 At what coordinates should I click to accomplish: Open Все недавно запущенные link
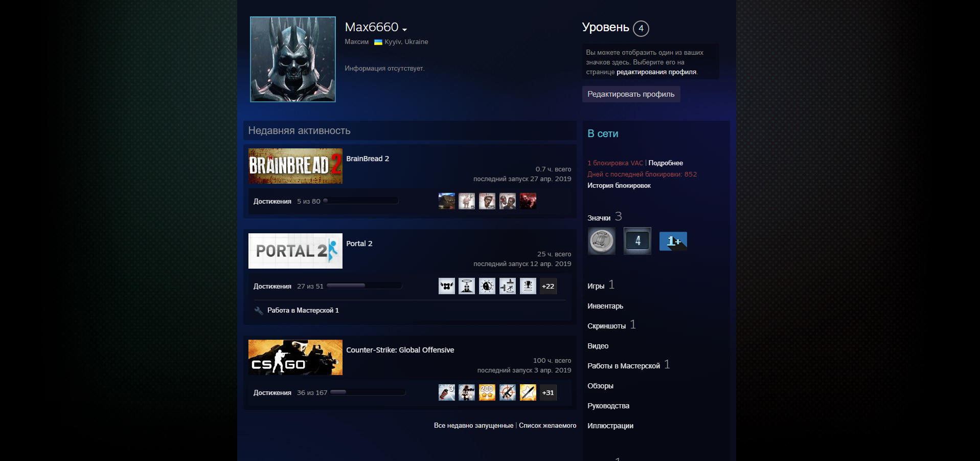pyautogui.click(x=473, y=426)
